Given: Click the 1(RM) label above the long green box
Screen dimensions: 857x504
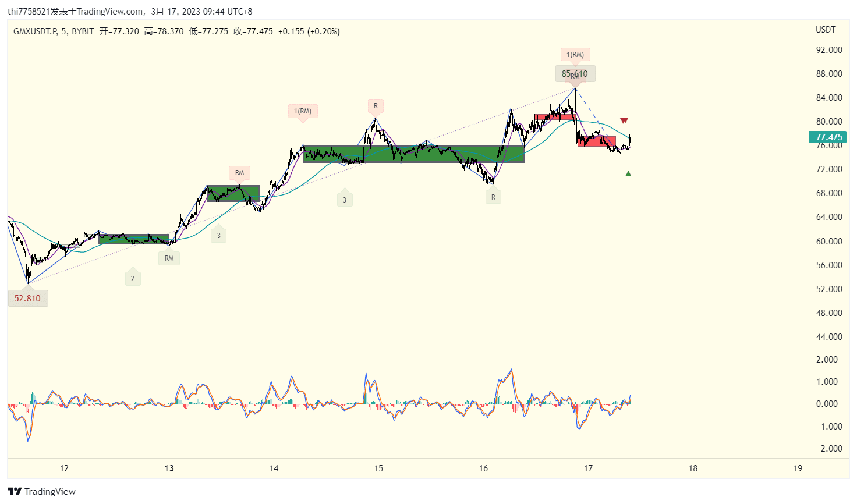Looking at the screenshot, I should (x=303, y=111).
